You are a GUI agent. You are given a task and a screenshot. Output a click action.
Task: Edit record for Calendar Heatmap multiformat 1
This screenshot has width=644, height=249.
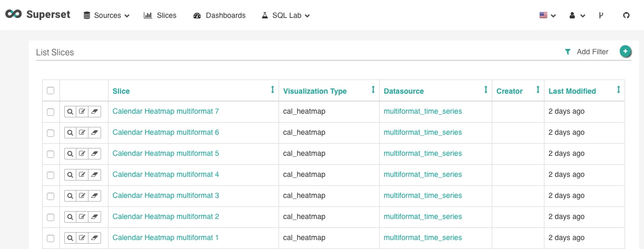82,238
